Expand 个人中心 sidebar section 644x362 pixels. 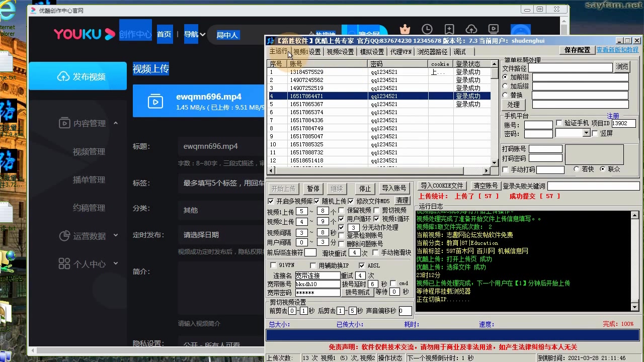coord(116,263)
